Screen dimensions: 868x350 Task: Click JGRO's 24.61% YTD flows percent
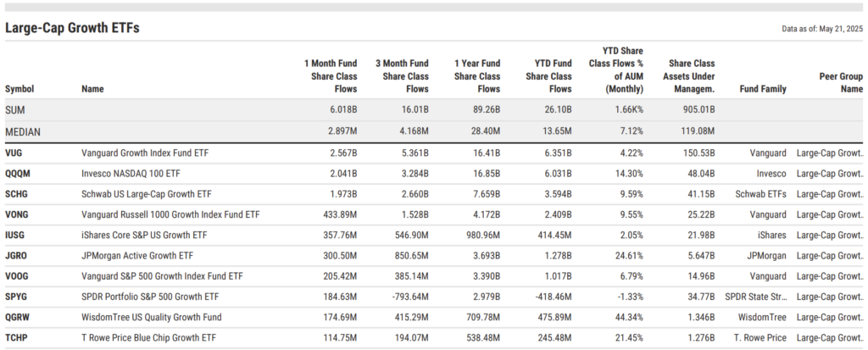(630, 256)
